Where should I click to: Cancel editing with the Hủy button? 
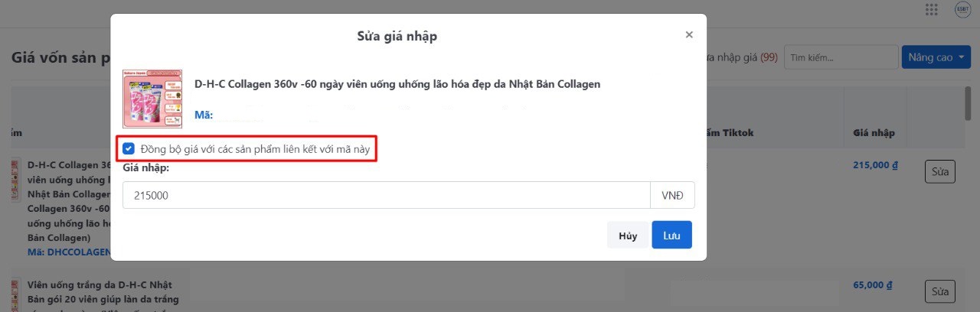[x=628, y=236]
